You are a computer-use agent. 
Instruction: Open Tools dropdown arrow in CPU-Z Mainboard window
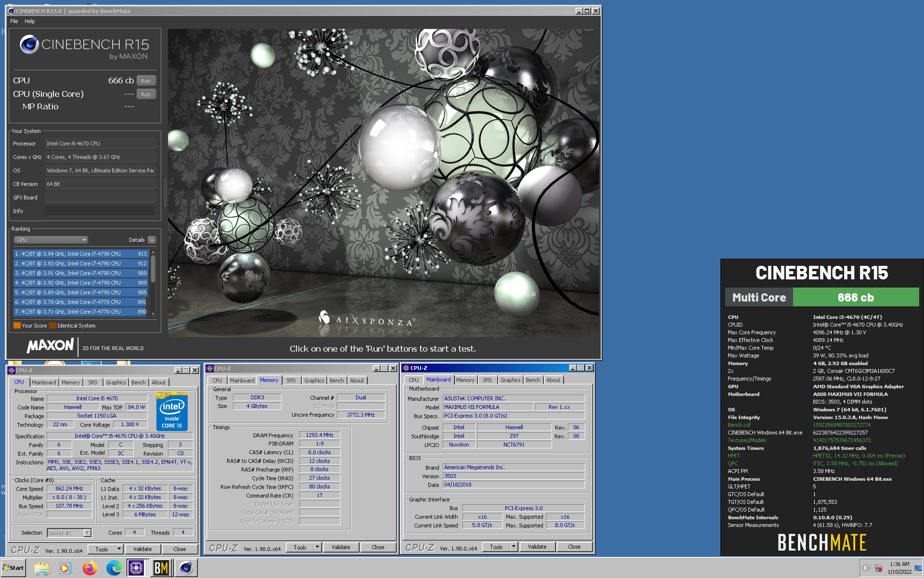coord(514,547)
